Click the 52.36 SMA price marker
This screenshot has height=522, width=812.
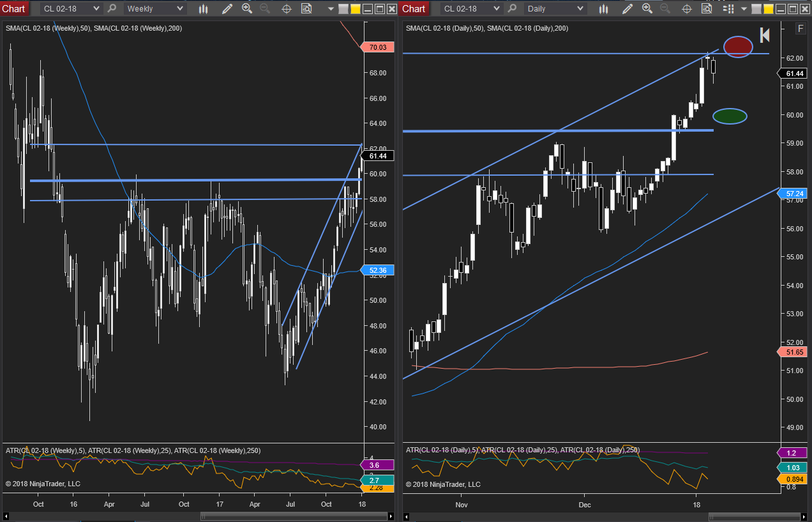point(378,270)
